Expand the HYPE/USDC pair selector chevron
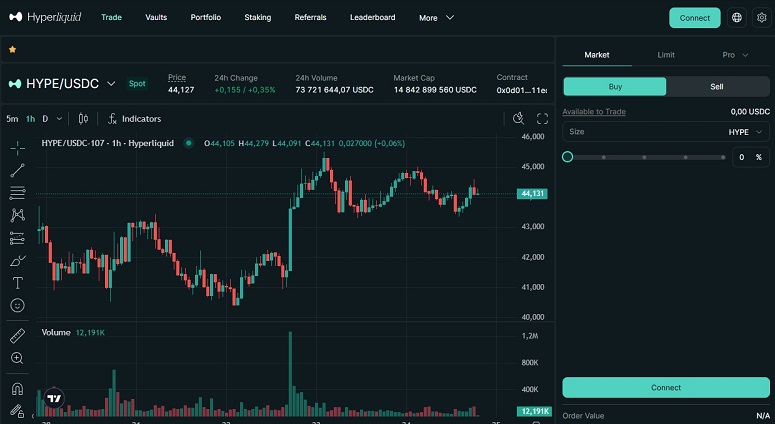Image resolution: width=775 pixels, height=424 pixels. pyautogui.click(x=111, y=84)
